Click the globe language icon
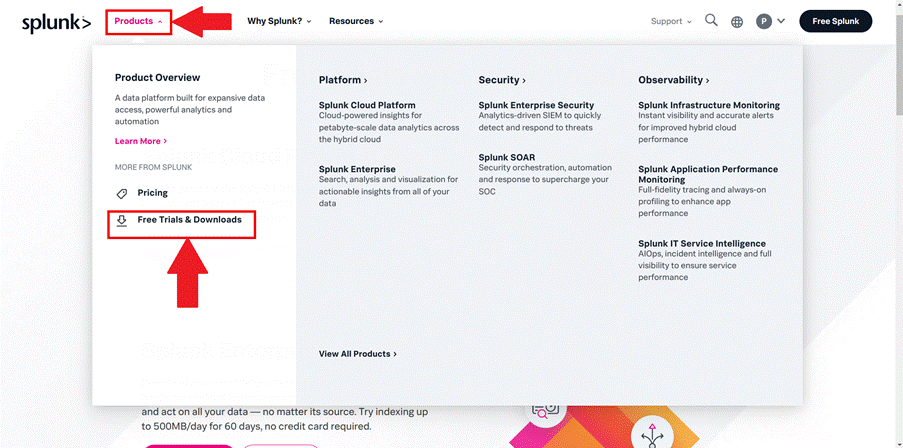 click(x=737, y=21)
